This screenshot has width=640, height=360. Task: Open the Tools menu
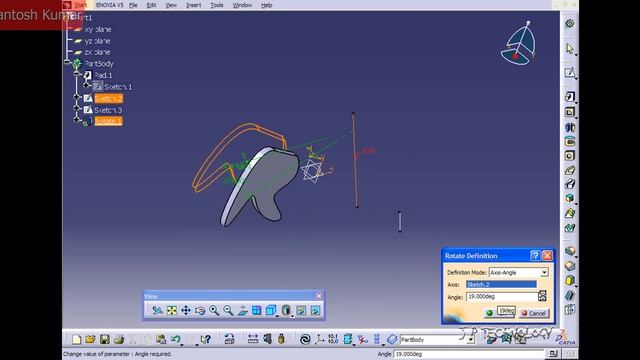tap(217, 5)
